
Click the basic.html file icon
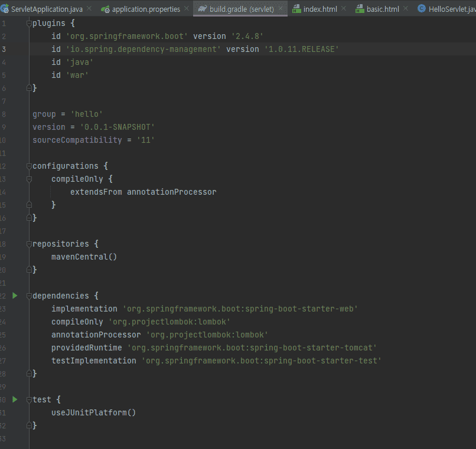coord(360,9)
